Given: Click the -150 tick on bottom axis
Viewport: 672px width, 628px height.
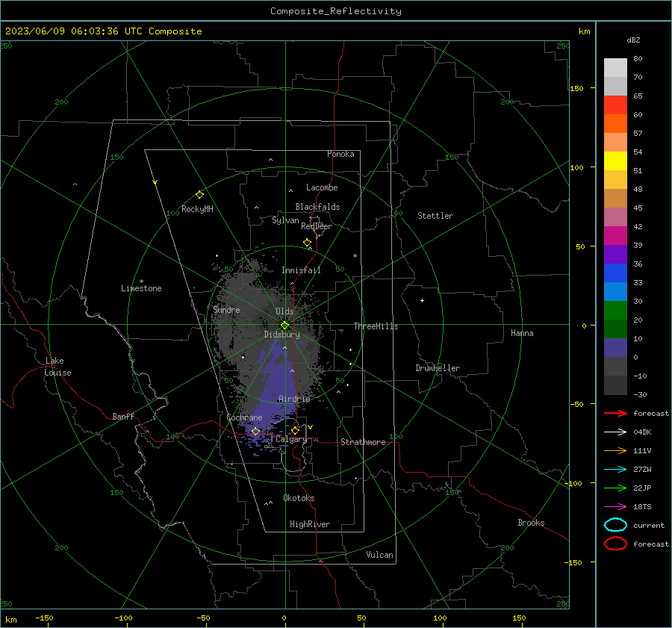Looking at the screenshot, I should point(44,618).
